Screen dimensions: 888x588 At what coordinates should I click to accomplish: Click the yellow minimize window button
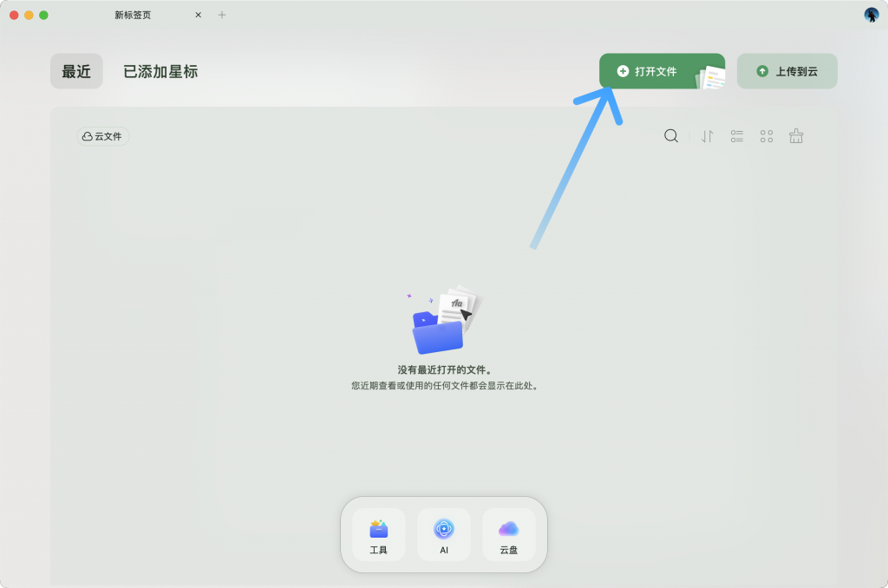tap(29, 16)
